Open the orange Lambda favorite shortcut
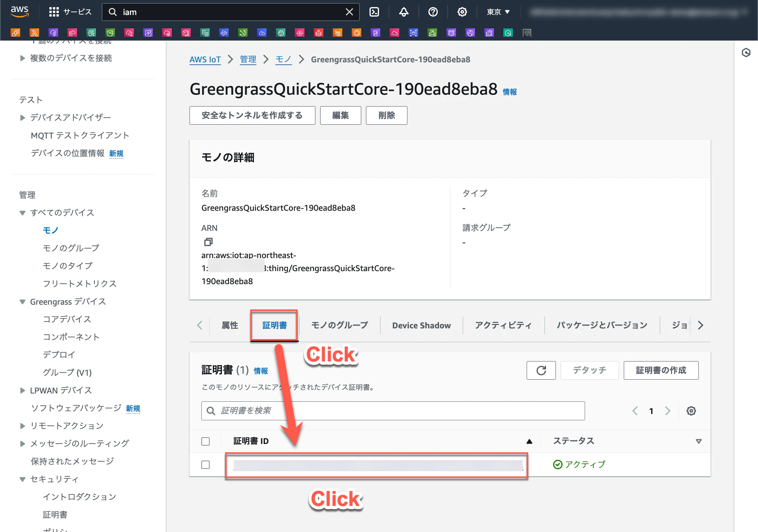758x532 pixels. 34,33
